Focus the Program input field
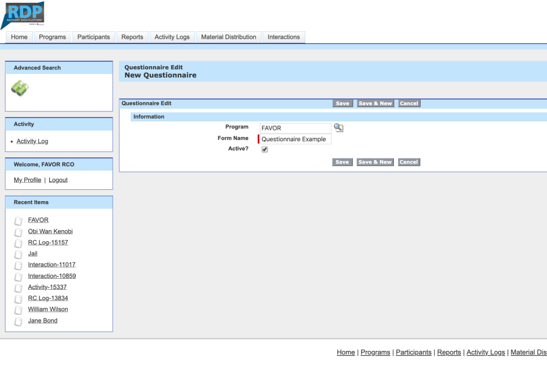547x392 pixels. point(295,128)
